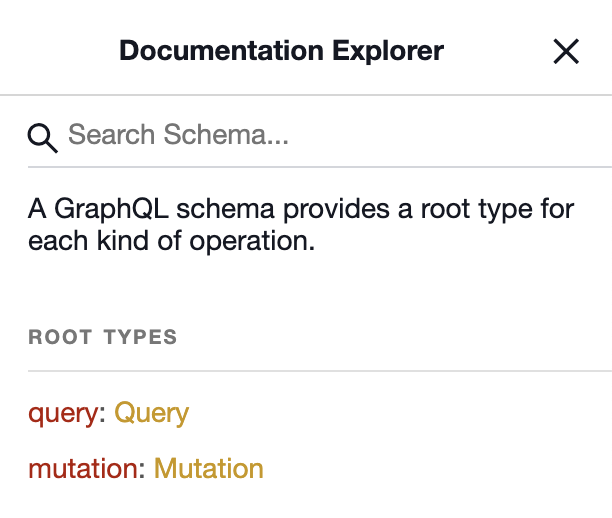This screenshot has width=612, height=518.
Task: Open the Mutation root type
Action: (209, 468)
